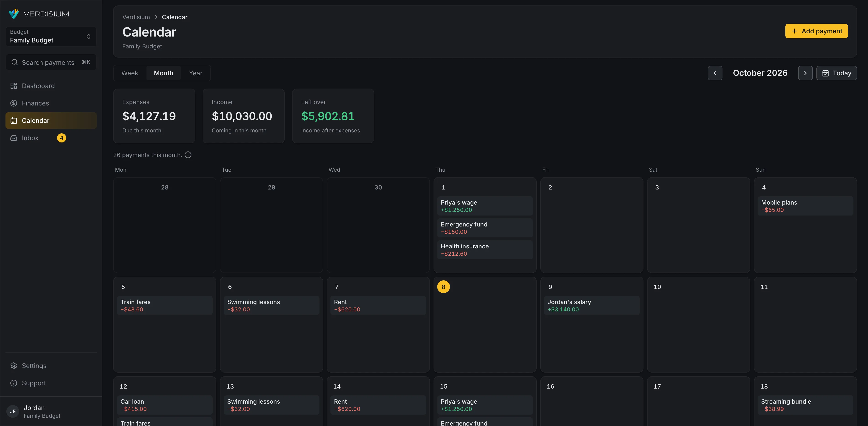Click the Add payment button
868x426 pixels.
click(x=816, y=31)
